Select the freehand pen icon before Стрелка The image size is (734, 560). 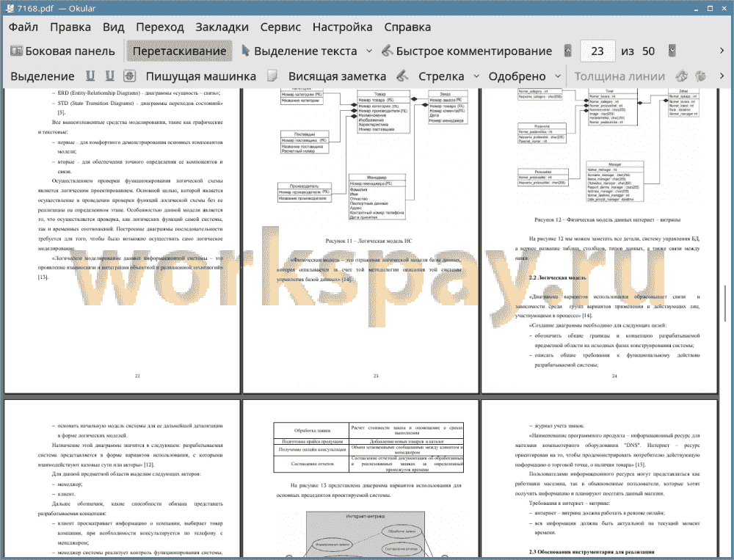point(402,76)
